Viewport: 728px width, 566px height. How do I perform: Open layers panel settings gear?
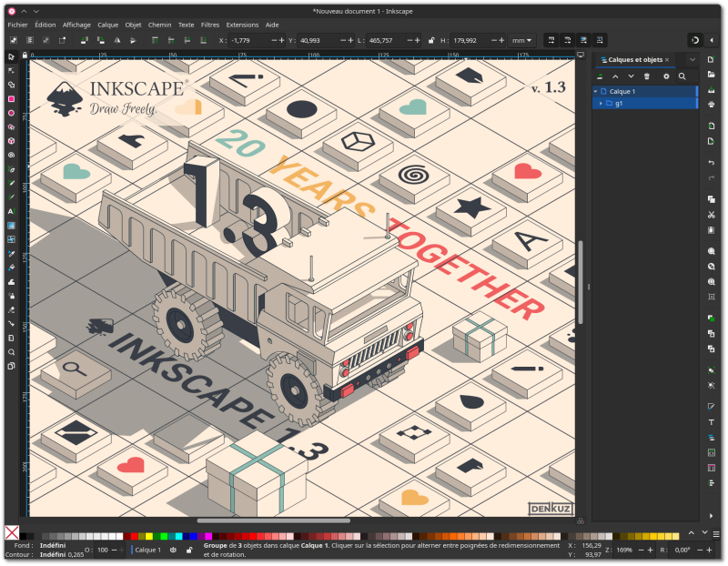[666, 76]
